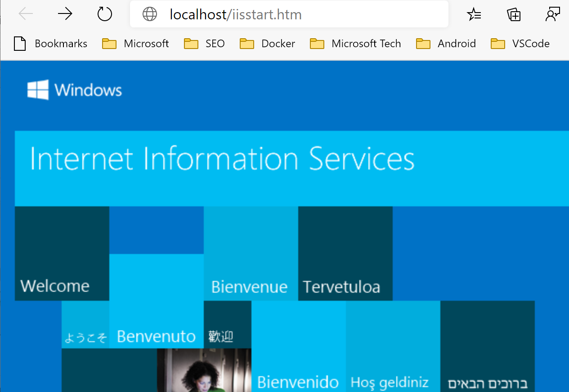The image size is (569, 392).
Task: Click the ようこそ tile
Action: 85,325
